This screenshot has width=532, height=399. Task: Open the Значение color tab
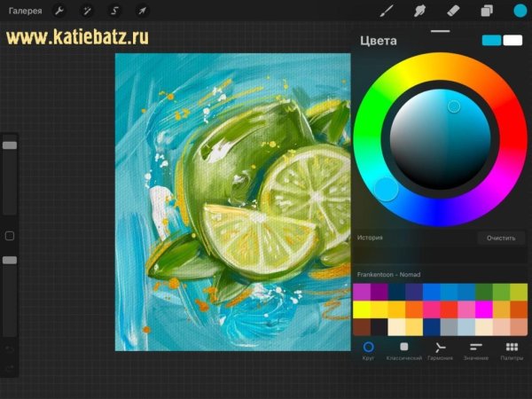tap(475, 350)
